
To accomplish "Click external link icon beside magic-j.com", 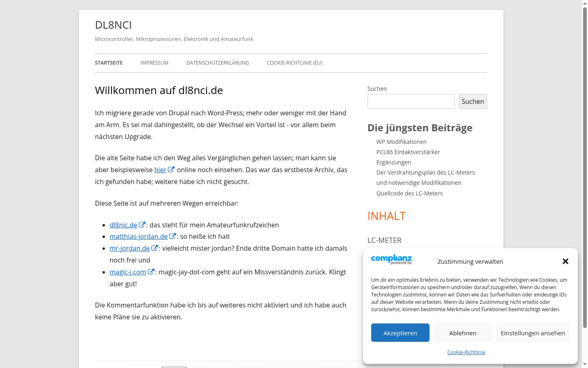I will point(151,272).
